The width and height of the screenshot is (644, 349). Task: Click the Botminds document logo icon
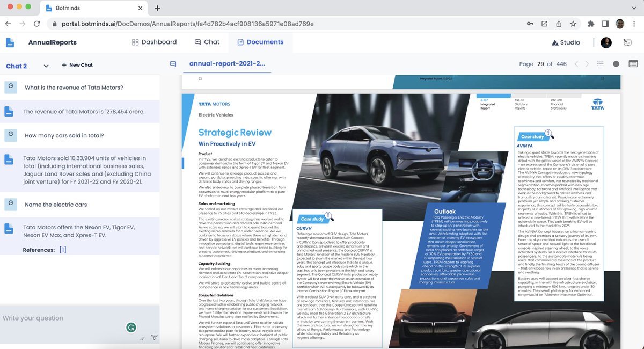pos(10,42)
